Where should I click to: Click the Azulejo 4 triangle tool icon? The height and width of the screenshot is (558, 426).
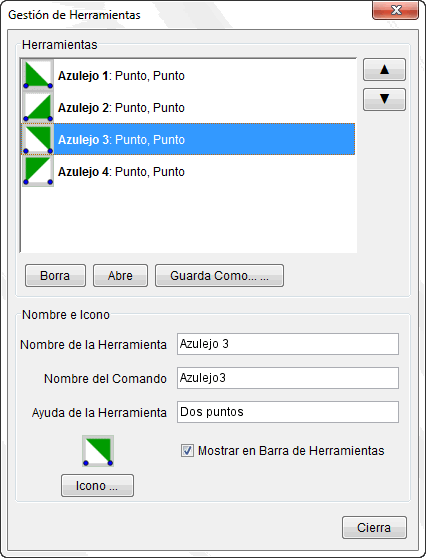tap(38, 171)
